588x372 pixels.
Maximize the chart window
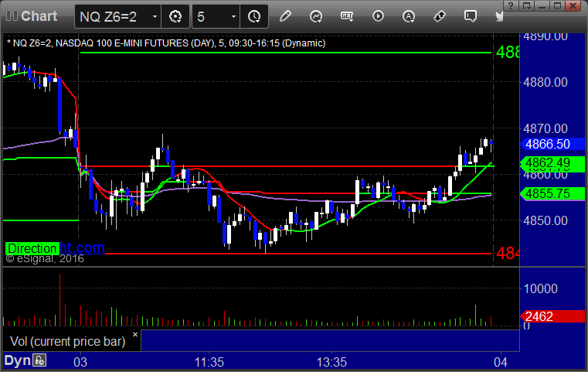558,5
